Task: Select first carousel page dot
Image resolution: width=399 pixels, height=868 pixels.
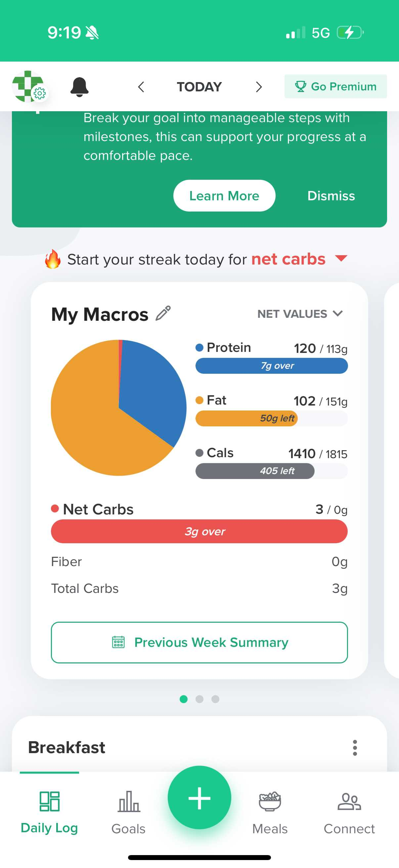Action: pyautogui.click(x=184, y=699)
